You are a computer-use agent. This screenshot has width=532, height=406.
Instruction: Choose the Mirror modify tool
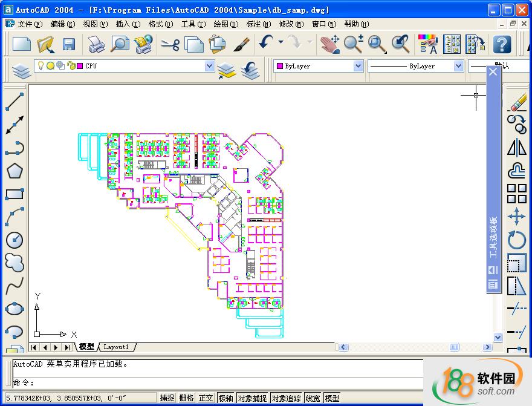coord(517,147)
